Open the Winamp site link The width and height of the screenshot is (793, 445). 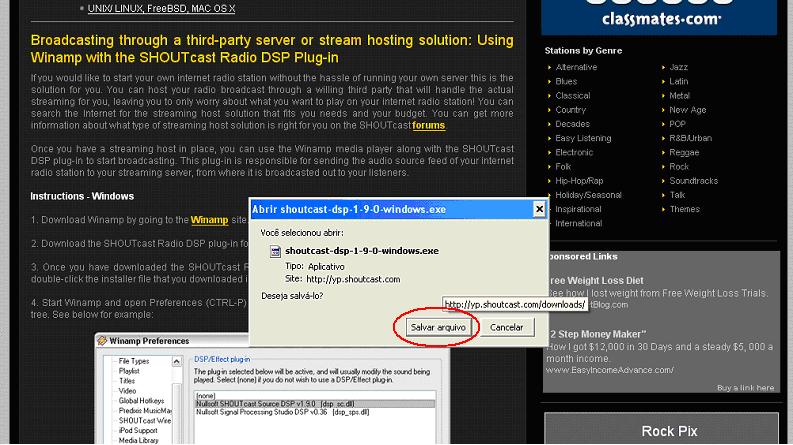(209, 220)
